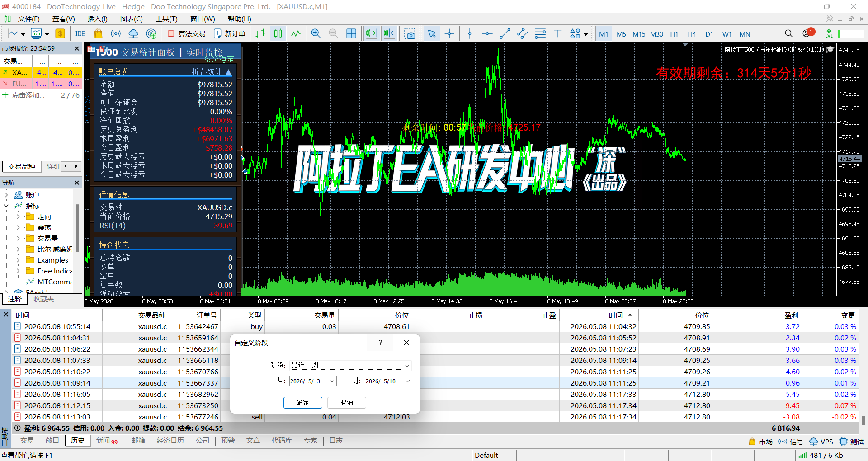Open the Signals broadcast icon
This screenshot has width=868, height=461.
[x=116, y=34]
